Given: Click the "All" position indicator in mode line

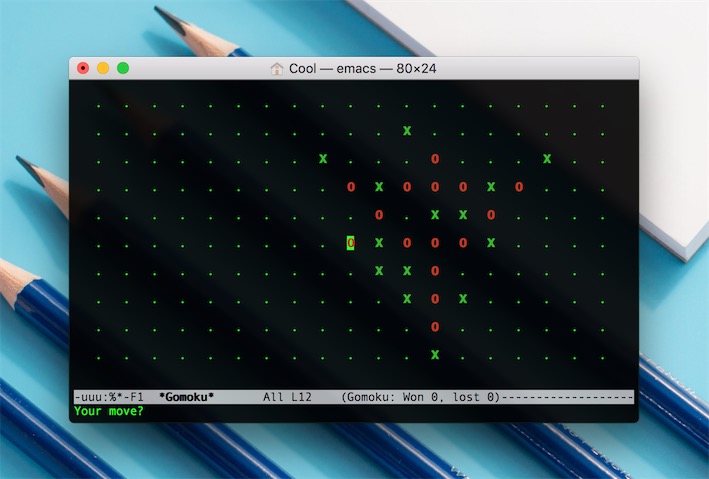Looking at the screenshot, I should coord(273,397).
